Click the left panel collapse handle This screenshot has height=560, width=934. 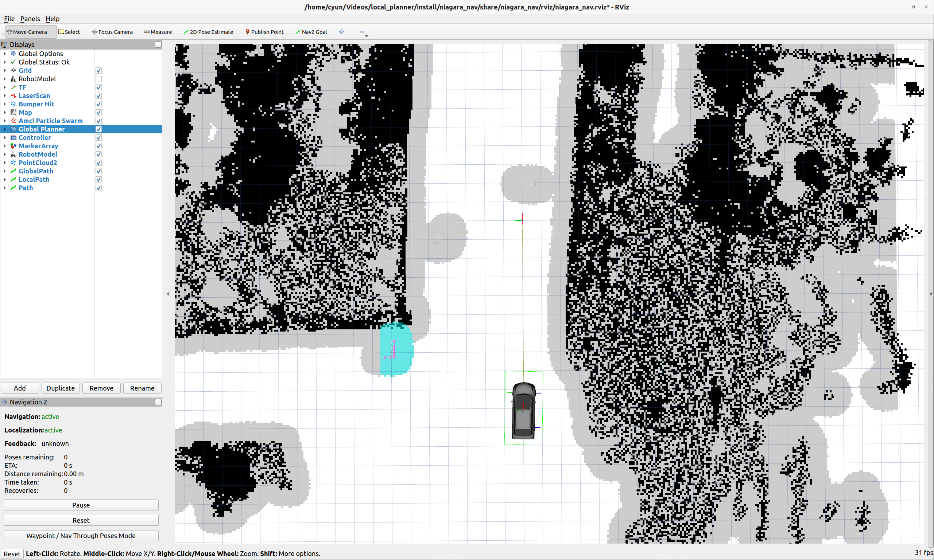168,294
